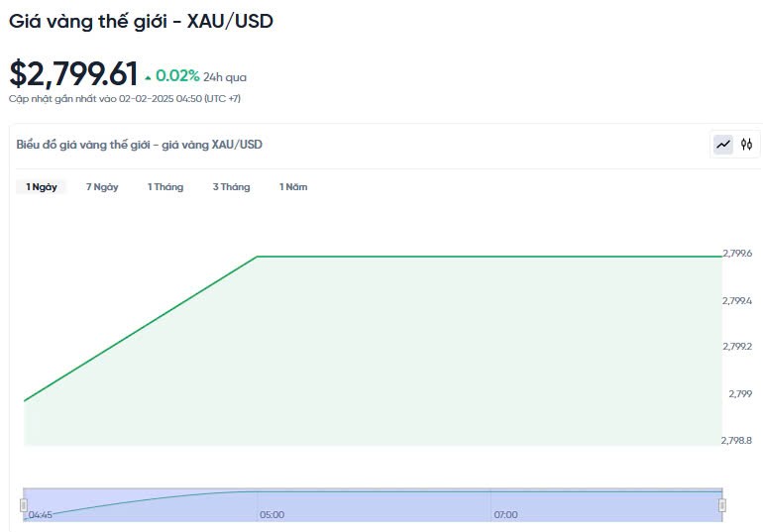The image size is (763, 532).
Task: Click the 05:00 marker in the navigator
Action: (272, 515)
